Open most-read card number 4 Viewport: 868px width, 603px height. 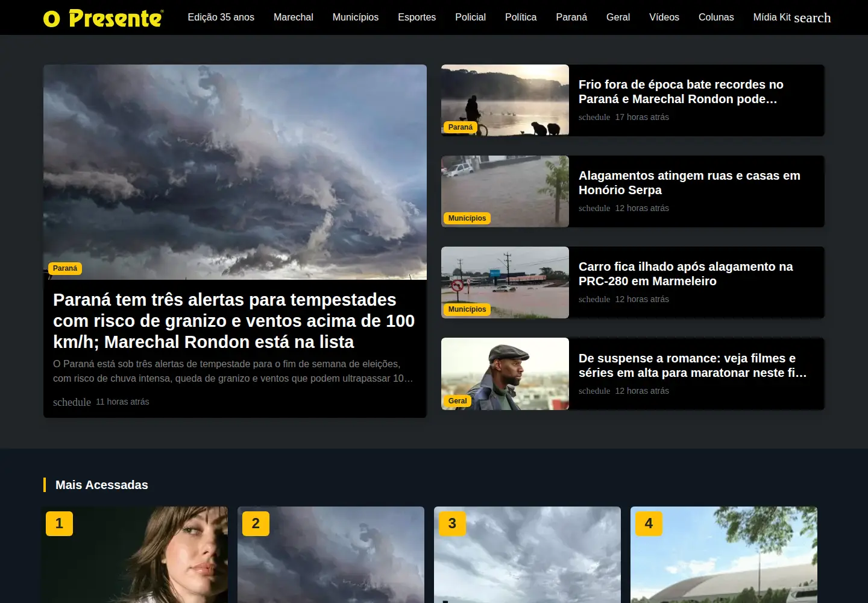[x=724, y=555]
